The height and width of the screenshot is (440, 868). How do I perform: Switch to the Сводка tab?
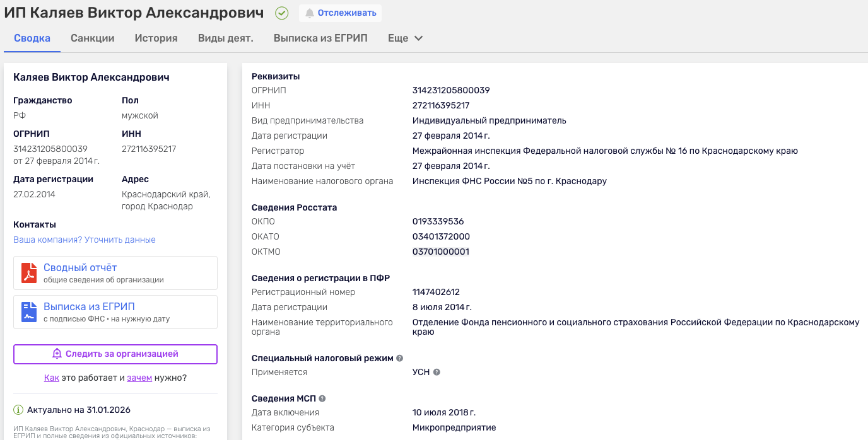[x=32, y=38]
